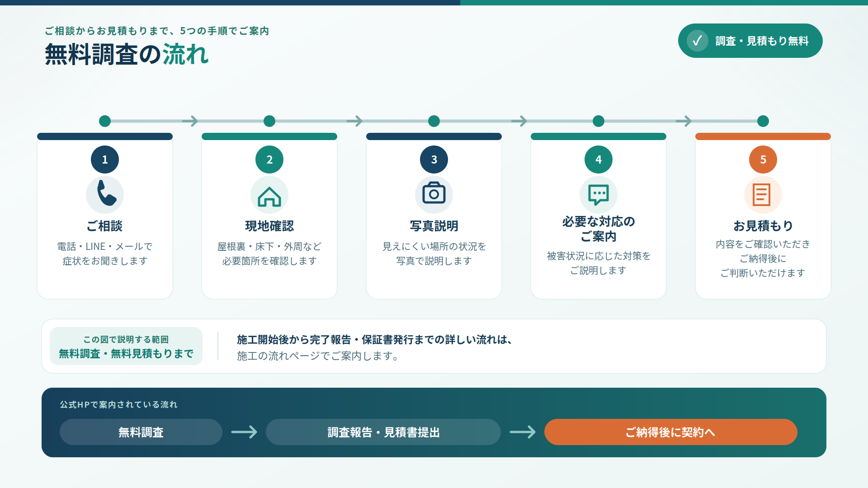This screenshot has width=868, height=488.
Task: Click the text 見えにくい場所の状況を
Action: (434, 246)
